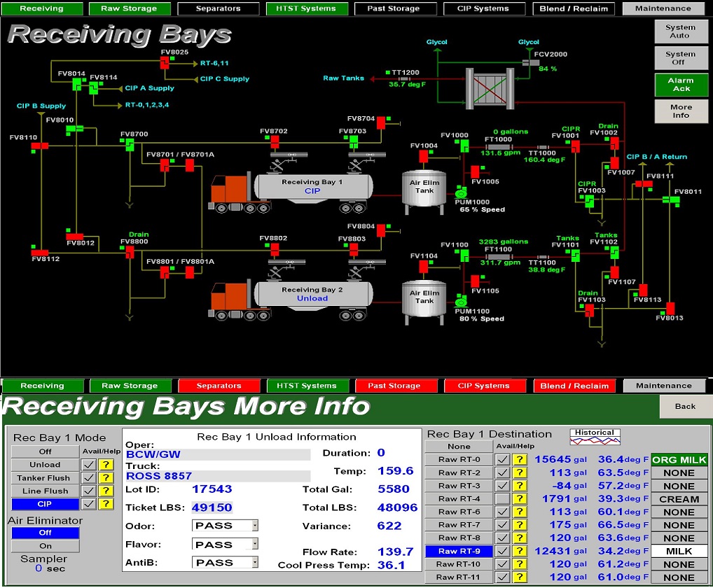The image size is (713, 588).
Task: Click the lower Air Elim Tank
Action: pos(424,302)
